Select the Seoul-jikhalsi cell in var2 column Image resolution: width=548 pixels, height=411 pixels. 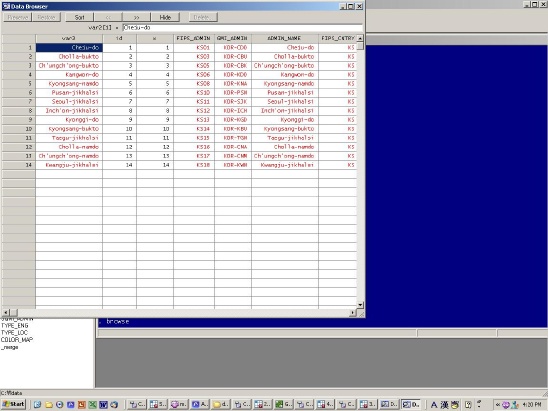(69, 101)
